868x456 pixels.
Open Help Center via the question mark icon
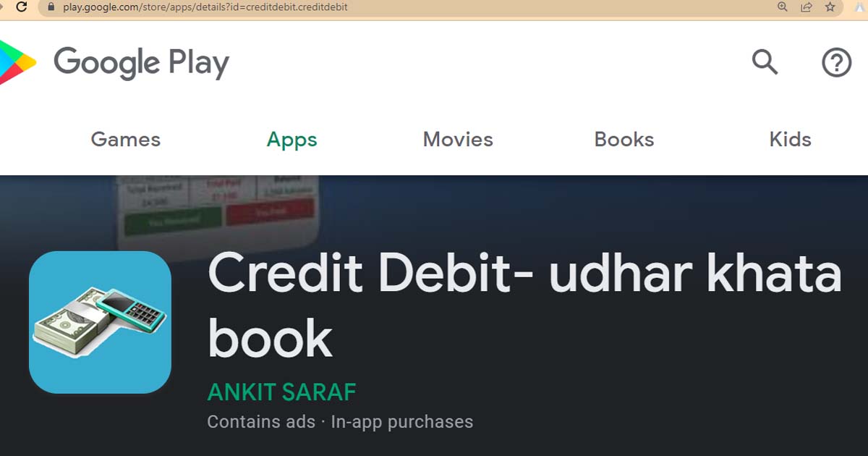[x=837, y=63]
